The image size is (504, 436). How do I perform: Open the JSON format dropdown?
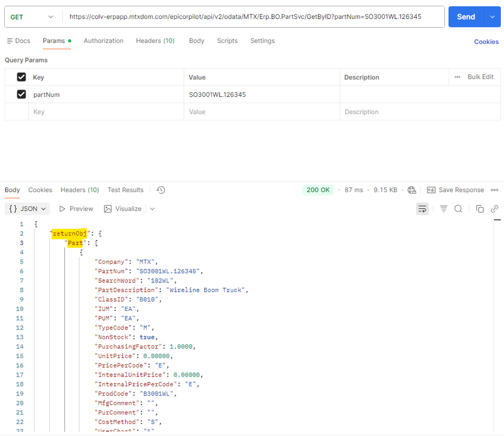28,209
